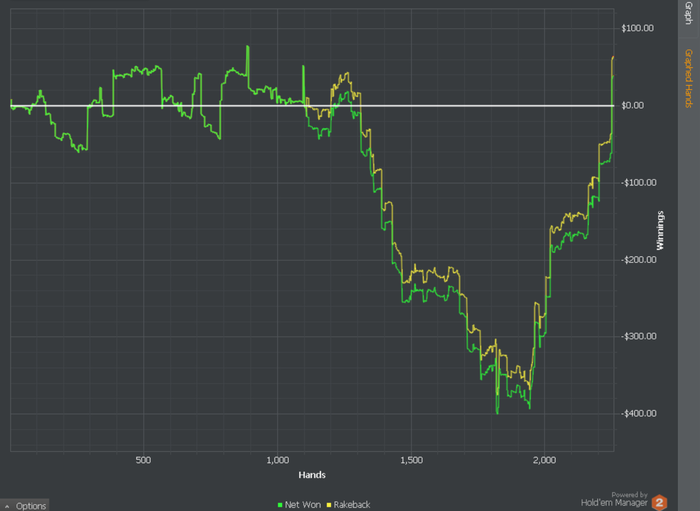
Task: Click the green Net Won color swatch
Action: click(280, 505)
